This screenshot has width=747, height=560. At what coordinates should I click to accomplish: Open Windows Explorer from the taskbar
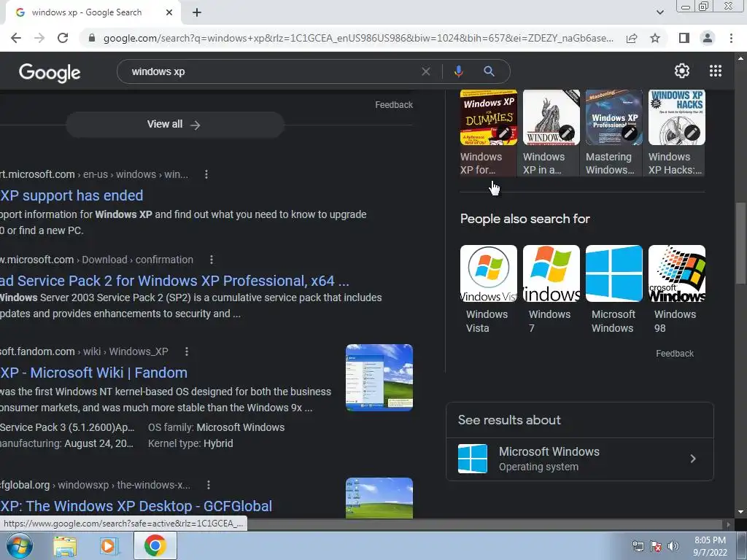pyautogui.click(x=65, y=546)
